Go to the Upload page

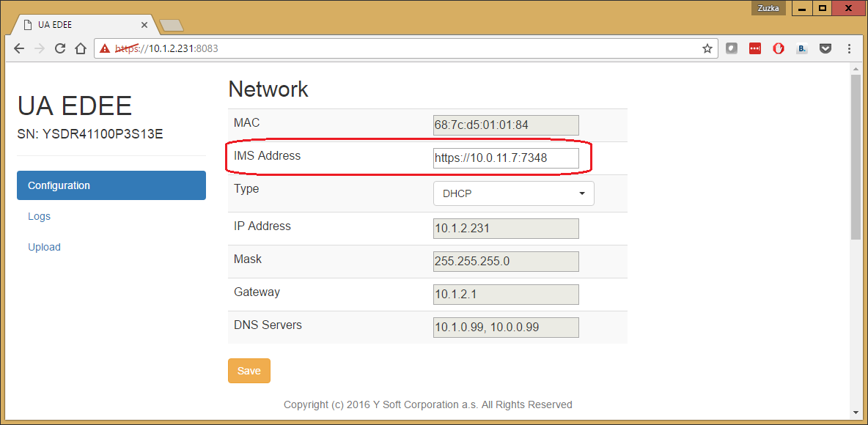tap(44, 247)
